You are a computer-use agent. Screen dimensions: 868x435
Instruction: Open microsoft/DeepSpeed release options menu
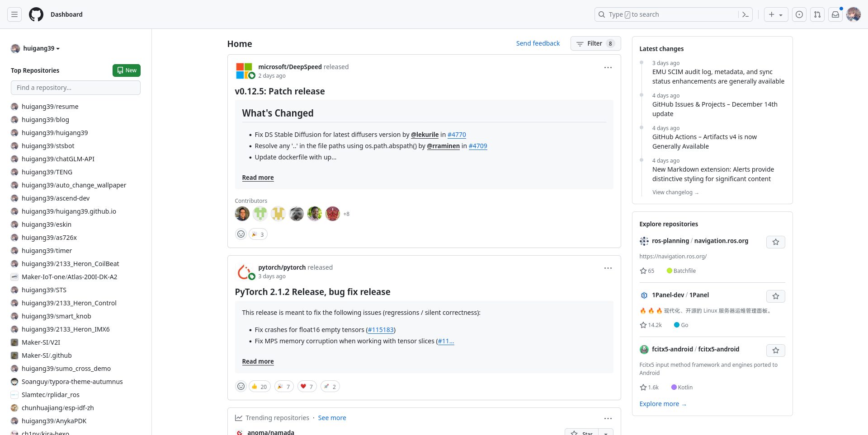(x=608, y=68)
